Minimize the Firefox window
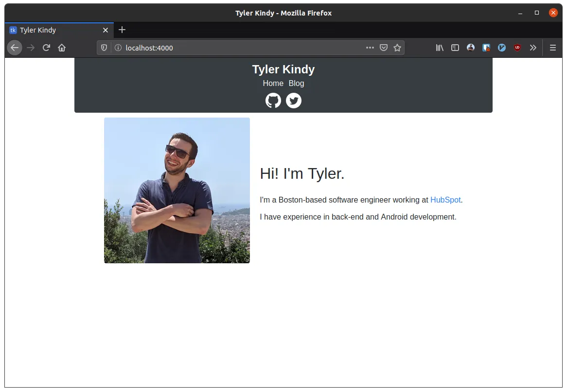The height and width of the screenshot is (392, 567). click(x=520, y=13)
